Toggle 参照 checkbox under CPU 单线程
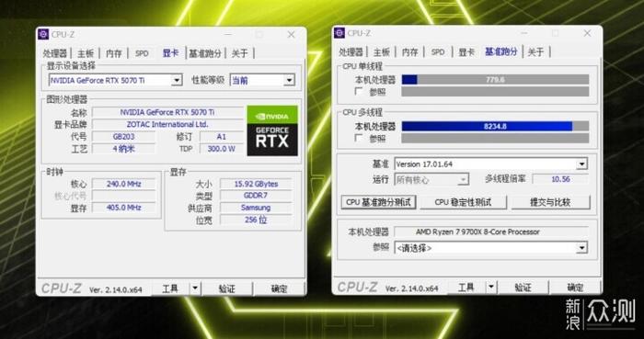This screenshot has height=339, width=644. (359, 92)
